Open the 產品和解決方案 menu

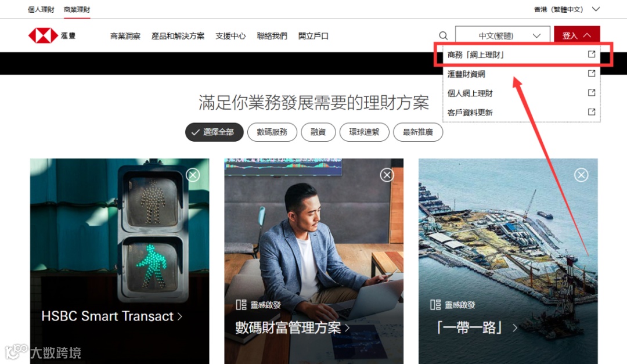pos(178,36)
